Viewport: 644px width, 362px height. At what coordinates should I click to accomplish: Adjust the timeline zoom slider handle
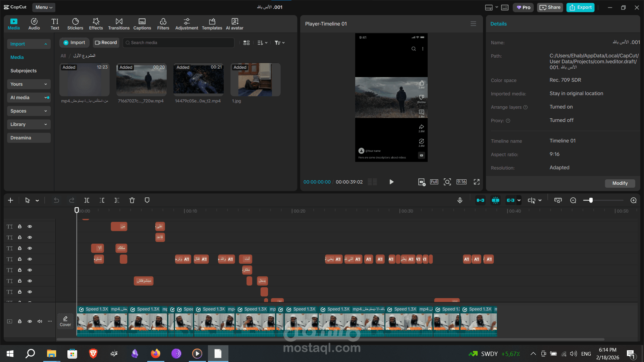tap(591, 200)
